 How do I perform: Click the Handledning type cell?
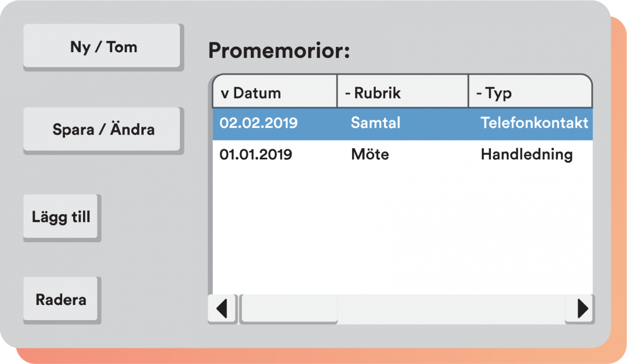tap(526, 155)
